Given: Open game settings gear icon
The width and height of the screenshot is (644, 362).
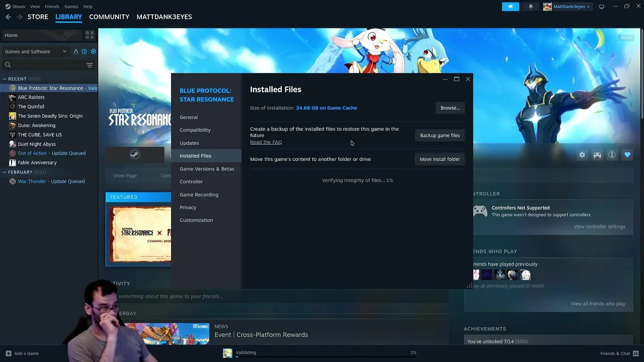Looking at the screenshot, I should [x=582, y=155].
